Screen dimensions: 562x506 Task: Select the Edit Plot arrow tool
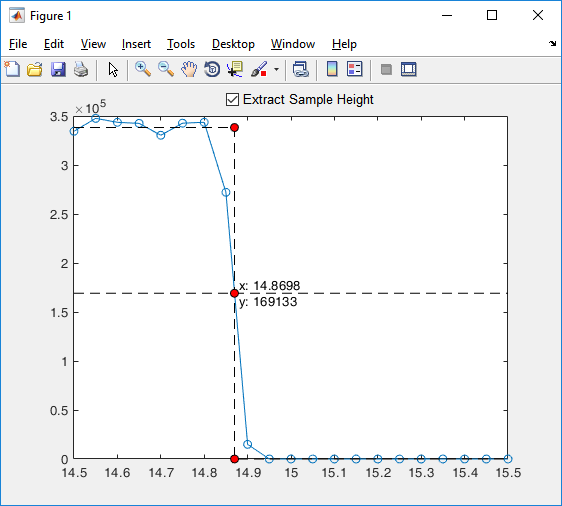click(113, 70)
